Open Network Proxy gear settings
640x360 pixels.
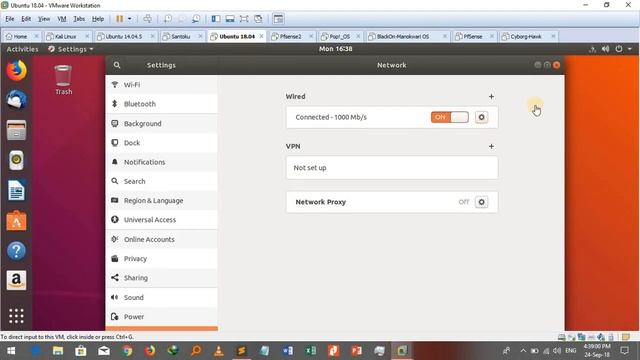point(482,202)
